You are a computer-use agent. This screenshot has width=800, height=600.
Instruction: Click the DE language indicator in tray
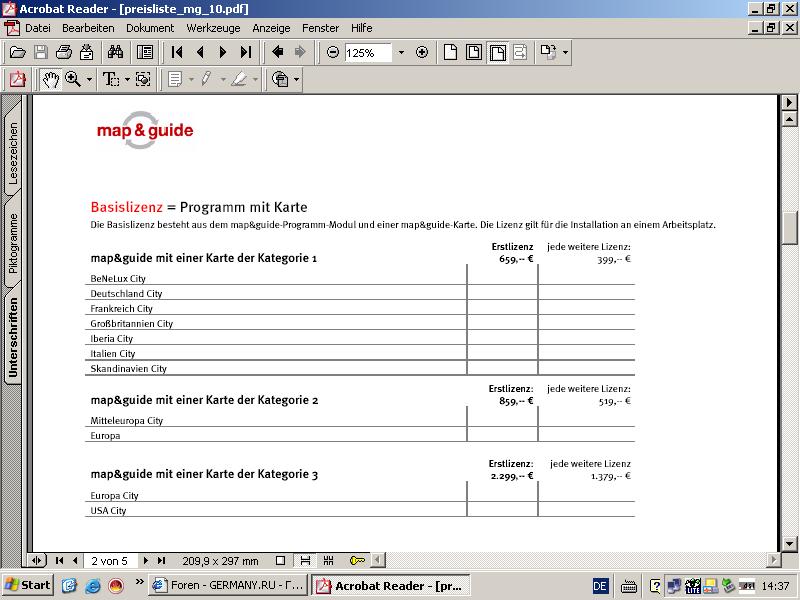600,586
